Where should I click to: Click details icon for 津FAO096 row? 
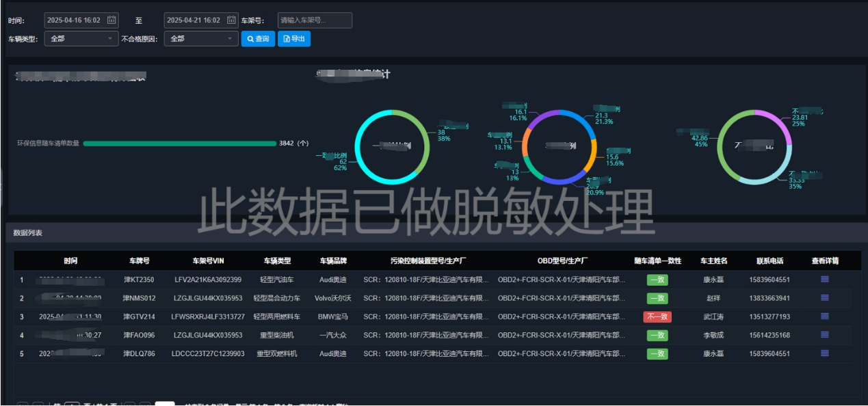(x=824, y=335)
